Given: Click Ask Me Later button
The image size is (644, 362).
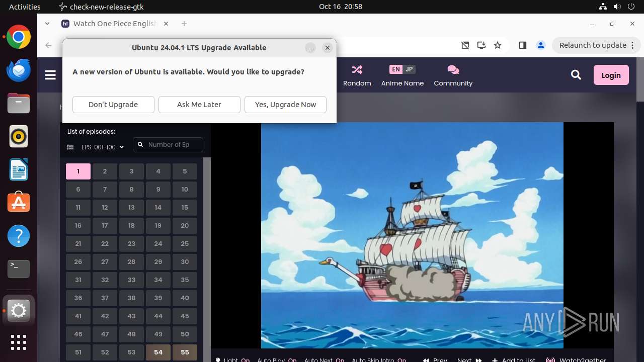Looking at the screenshot, I should [x=199, y=105].
